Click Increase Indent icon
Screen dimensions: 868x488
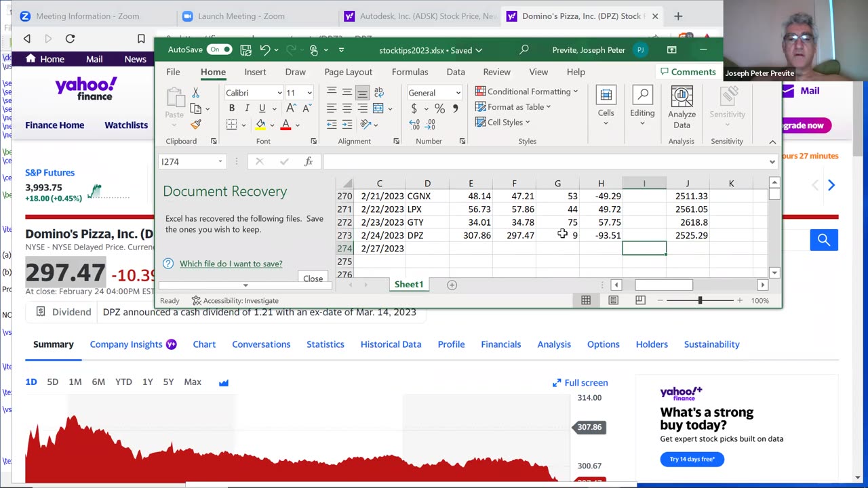[347, 124]
